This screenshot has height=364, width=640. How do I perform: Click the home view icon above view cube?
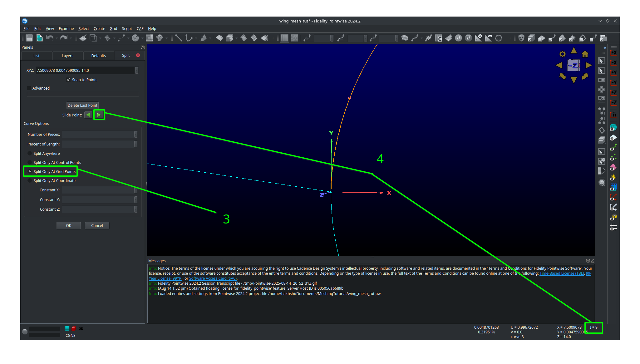pyautogui.click(x=585, y=54)
